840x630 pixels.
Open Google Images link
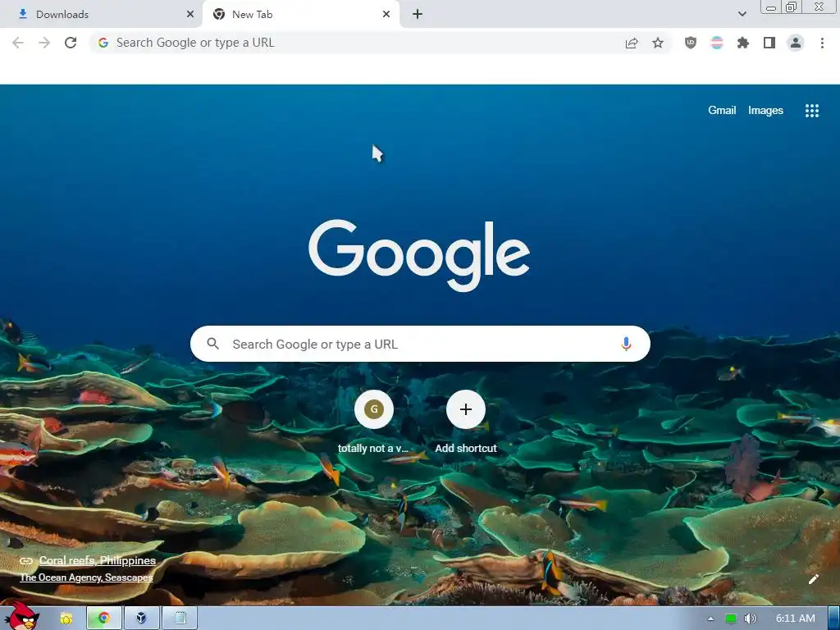click(765, 111)
